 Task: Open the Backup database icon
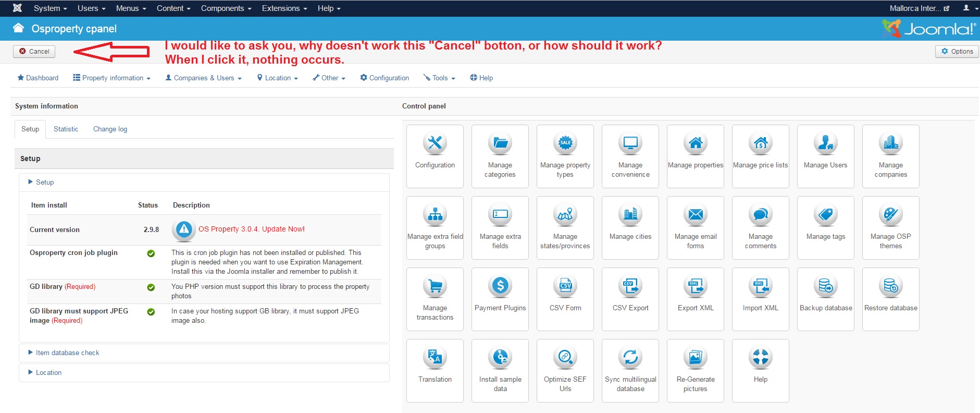pos(826,299)
